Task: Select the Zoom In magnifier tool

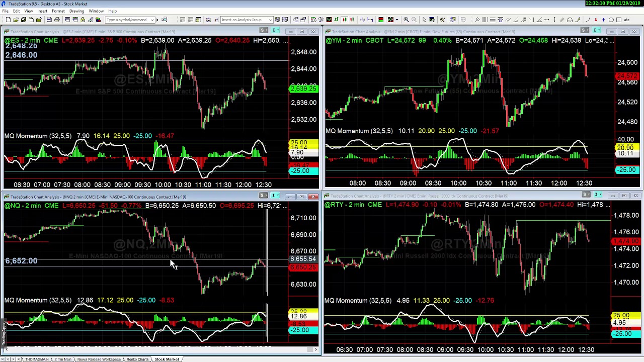Action: point(407,20)
